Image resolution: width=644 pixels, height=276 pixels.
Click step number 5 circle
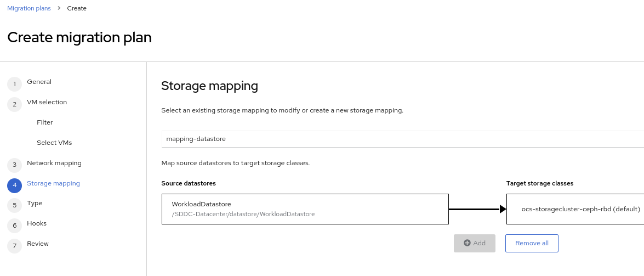pyautogui.click(x=14, y=205)
